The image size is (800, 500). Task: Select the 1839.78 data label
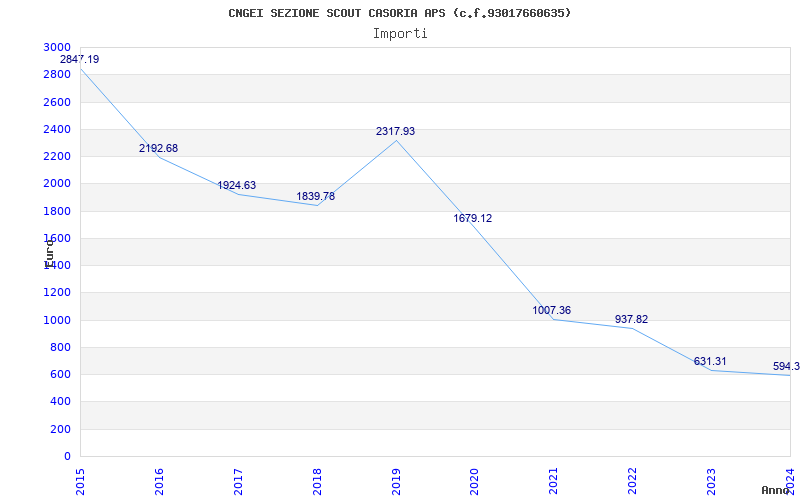pos(316,196)
